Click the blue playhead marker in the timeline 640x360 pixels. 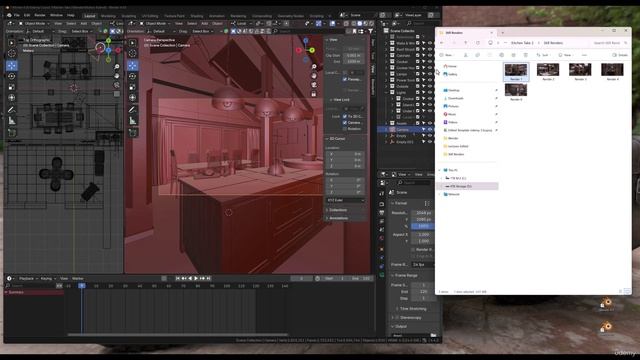[82, 286]
